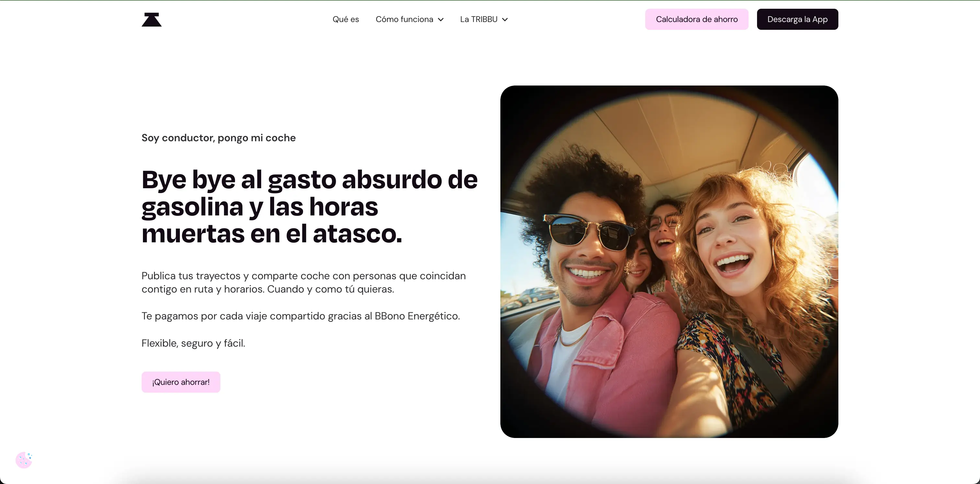Click the Tribbu triangular logo
980x484 pixels.
(x=151, y=19)
